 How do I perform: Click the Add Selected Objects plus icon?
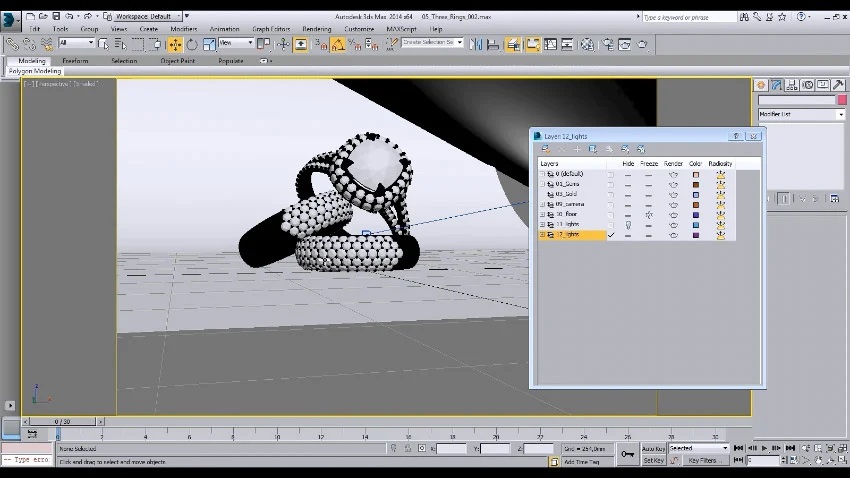pyautogui.click(x=577, y=149)
